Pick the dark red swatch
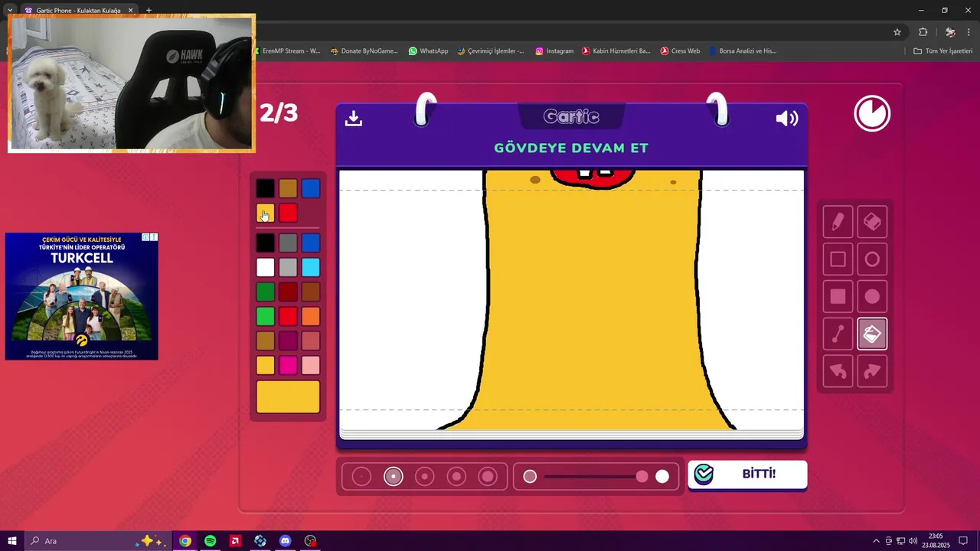 pyautogui.click(x=288, y=292)
